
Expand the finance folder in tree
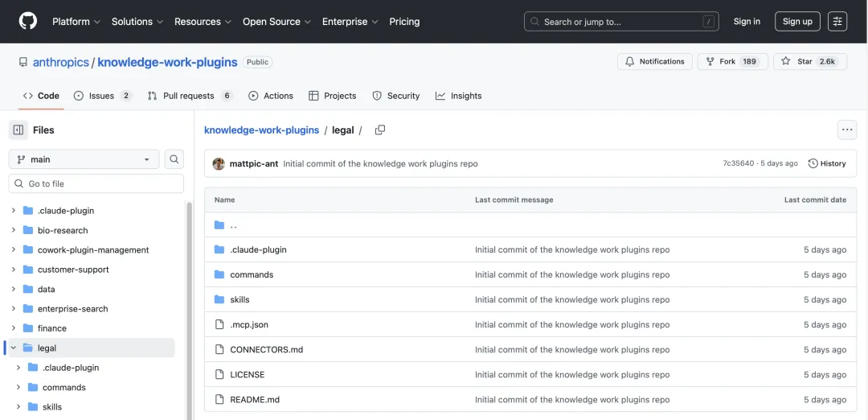click(14, 328)
